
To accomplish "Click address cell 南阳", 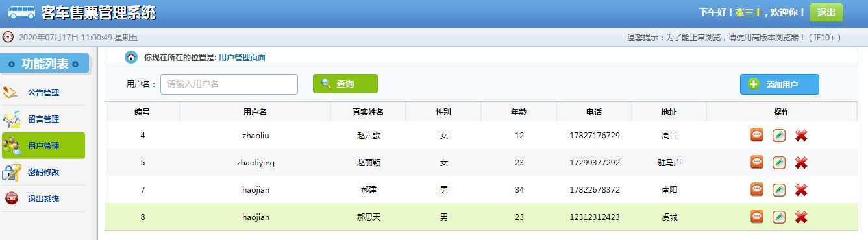I will pyautogui.click(x=669, y=190).
